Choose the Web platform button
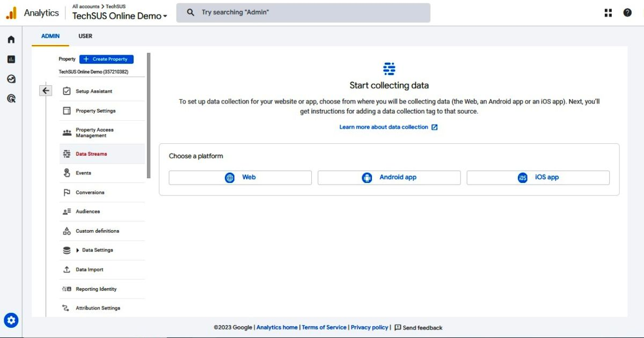 pos(240,178)
